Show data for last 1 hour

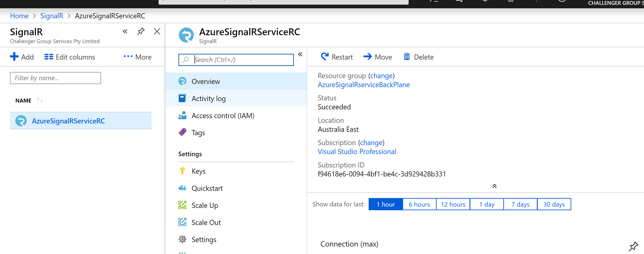(x=386, y=204)
